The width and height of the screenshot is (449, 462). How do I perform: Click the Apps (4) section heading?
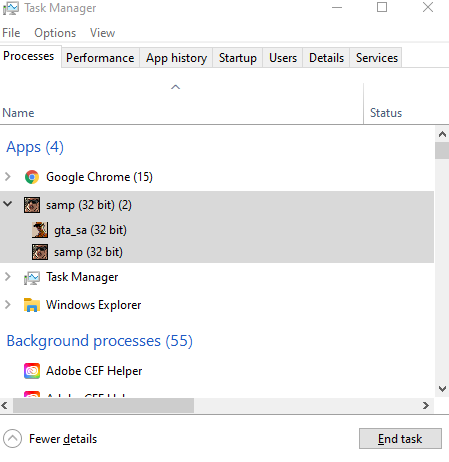tap(35, 147)
